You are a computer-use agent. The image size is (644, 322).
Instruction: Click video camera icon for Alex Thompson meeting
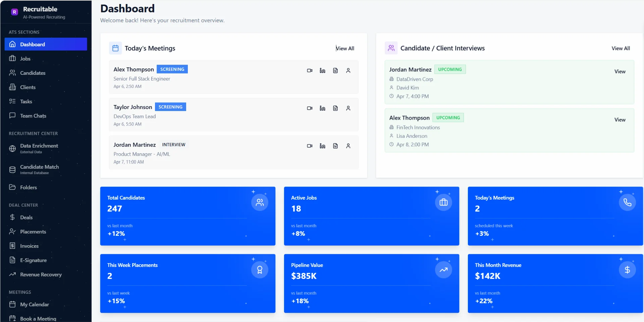click(310, 70)
